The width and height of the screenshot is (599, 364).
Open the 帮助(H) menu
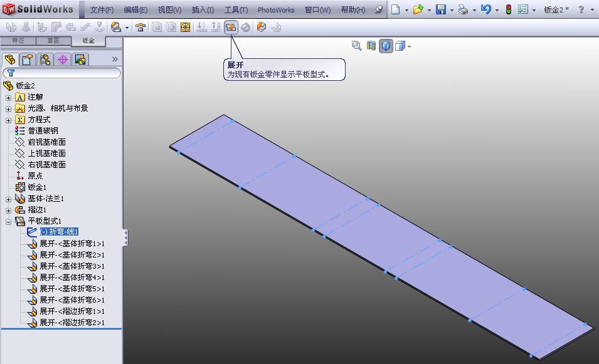point(353,10)
